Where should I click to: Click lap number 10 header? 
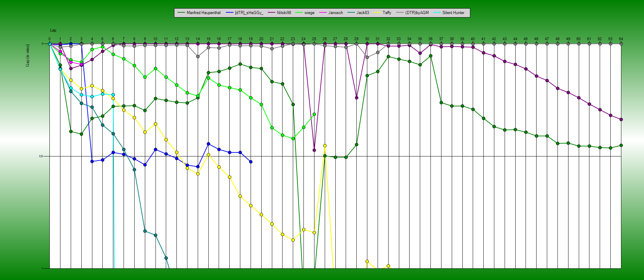pyautogui.click(x=155, y=39)
